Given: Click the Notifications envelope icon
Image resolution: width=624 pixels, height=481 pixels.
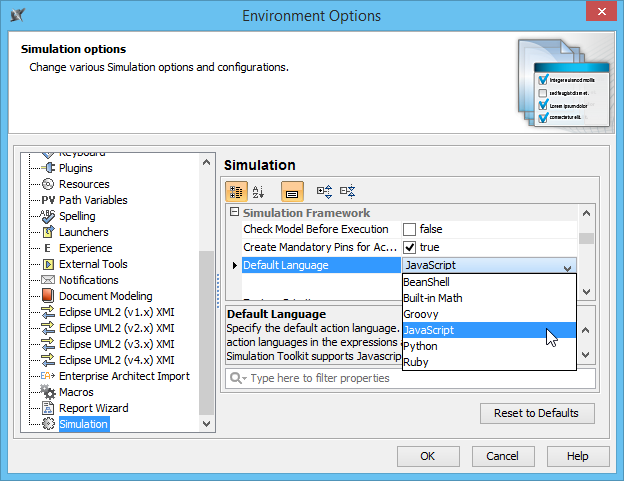Looking at the screenshot, I should click(48, 280).
